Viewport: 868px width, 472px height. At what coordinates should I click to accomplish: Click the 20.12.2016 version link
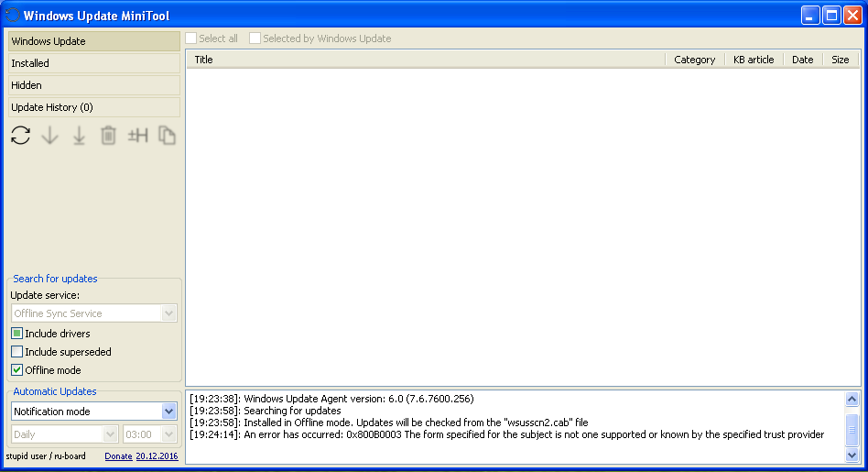point(157,456)
